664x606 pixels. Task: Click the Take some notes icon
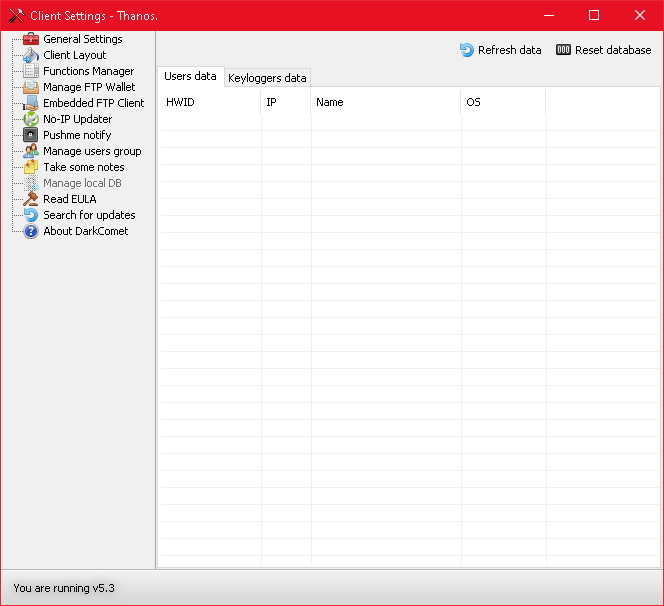tap(31, 167)
